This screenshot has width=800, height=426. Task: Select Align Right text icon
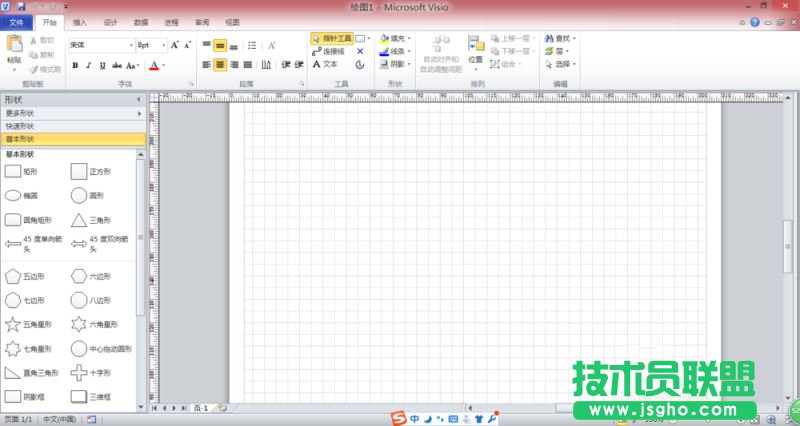pyautogui.click(x=234, y=65)
